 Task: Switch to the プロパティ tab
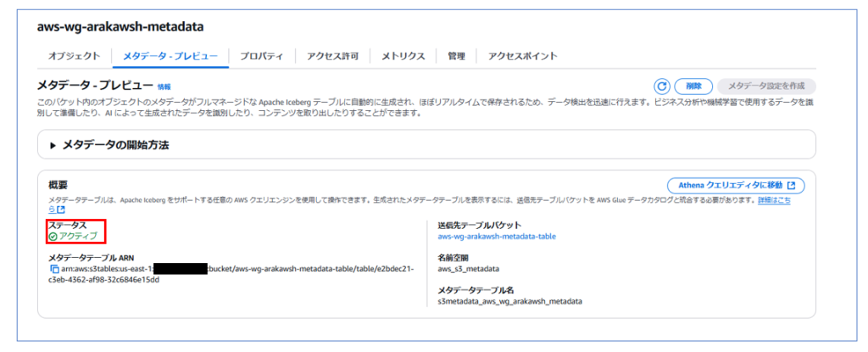(261, 56)
